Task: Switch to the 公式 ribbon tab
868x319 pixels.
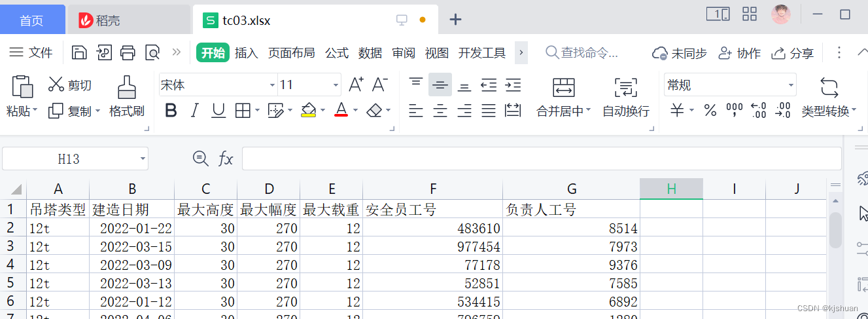Action: 337,53
